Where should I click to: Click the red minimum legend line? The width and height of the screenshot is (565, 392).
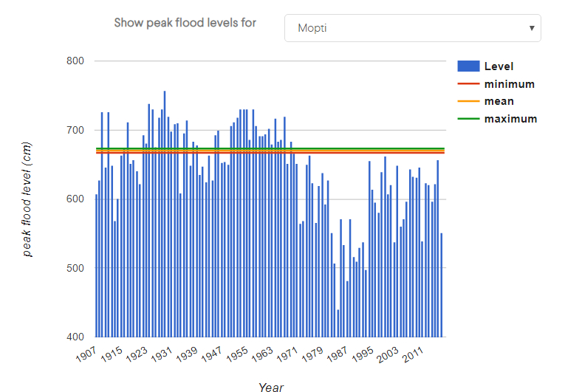(468, 83)
